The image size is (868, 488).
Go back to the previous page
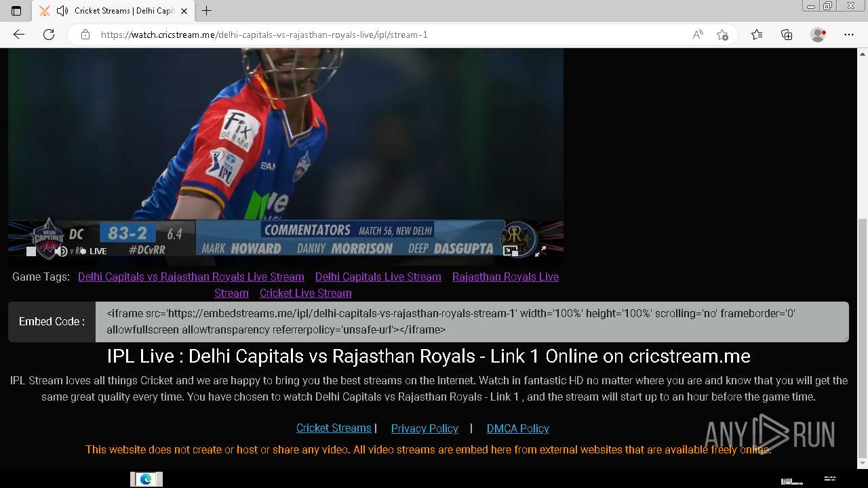tap(19, 35)
